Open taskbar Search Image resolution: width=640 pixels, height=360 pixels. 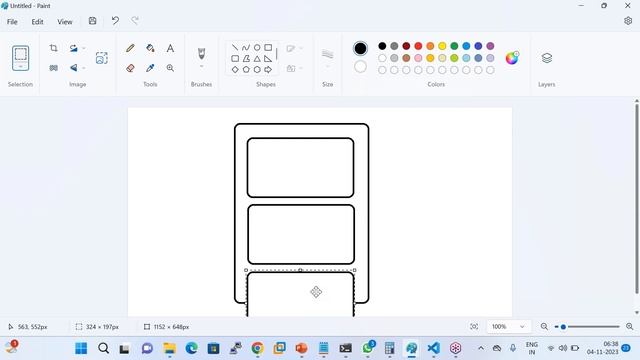click(103, 348)
